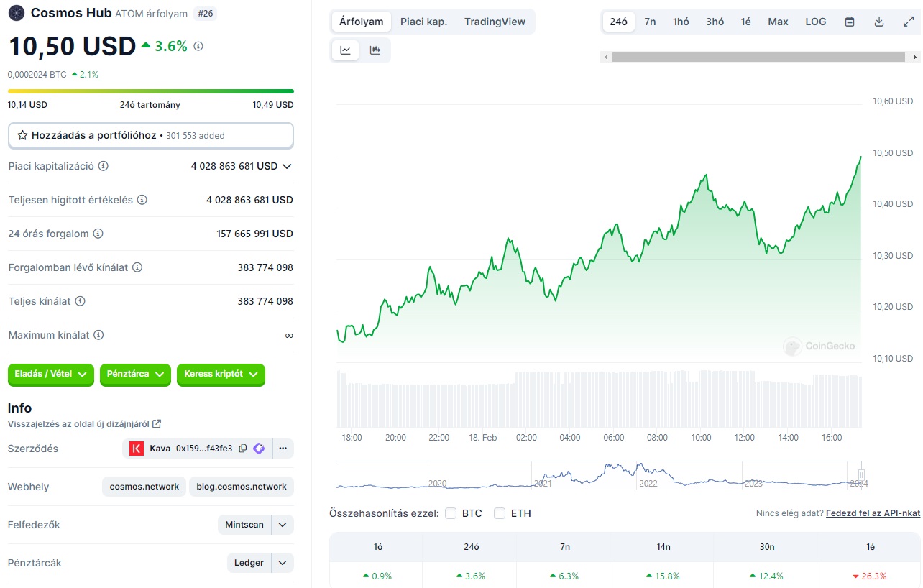The image size is (923, 588).
Task: Show info for Teljesen hígított értékelés
Action: click(x=142, y=200)
